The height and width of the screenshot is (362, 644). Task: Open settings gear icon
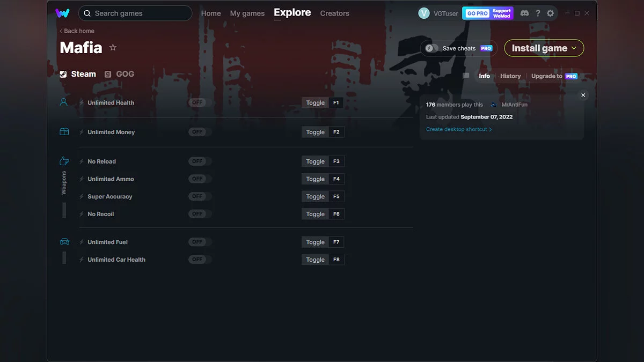pos(550,13)
